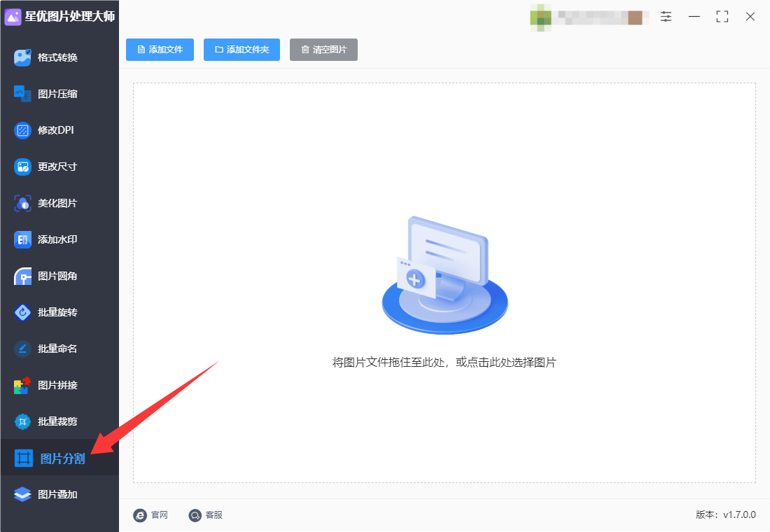Click the 图片分割 frame icon
This screenshot has height=532, width=770.
(x=24, y=458)
